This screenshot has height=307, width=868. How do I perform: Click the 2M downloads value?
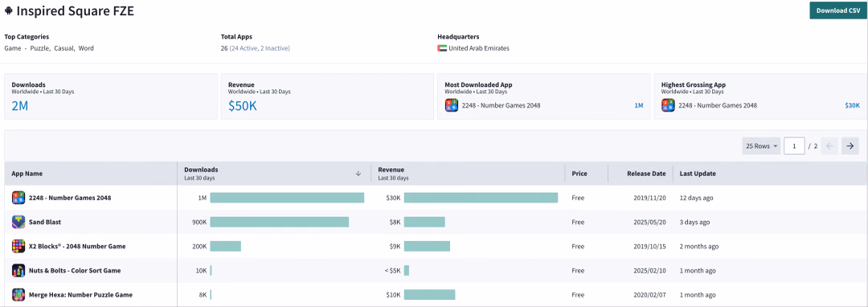click(x=20, y=106)
